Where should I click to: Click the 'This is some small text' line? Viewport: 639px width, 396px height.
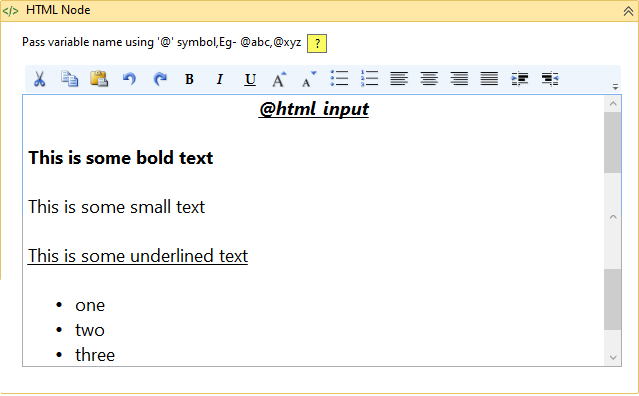click(117, 207)
